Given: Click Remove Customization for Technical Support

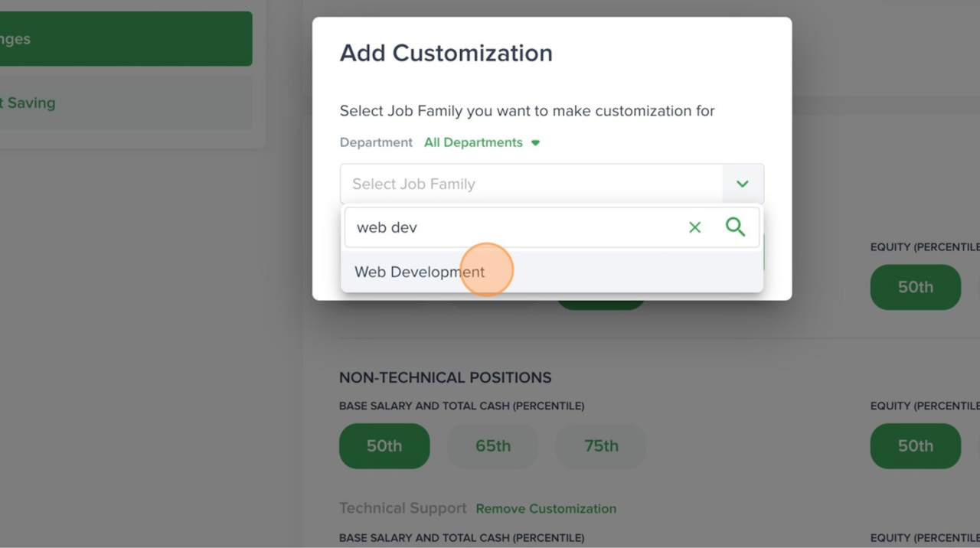Looking at the screenshot, I should 546,509.
